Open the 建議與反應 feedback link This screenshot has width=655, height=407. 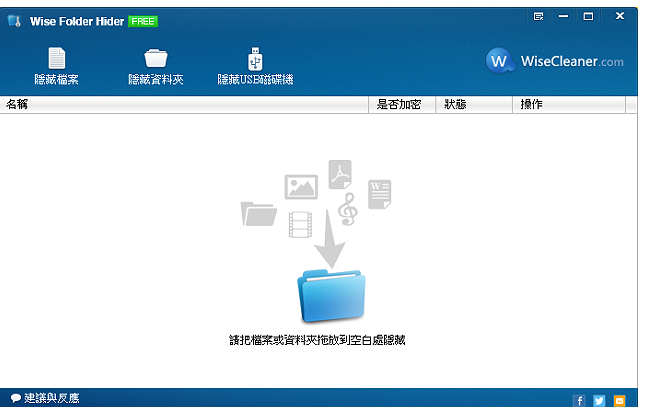45,398
